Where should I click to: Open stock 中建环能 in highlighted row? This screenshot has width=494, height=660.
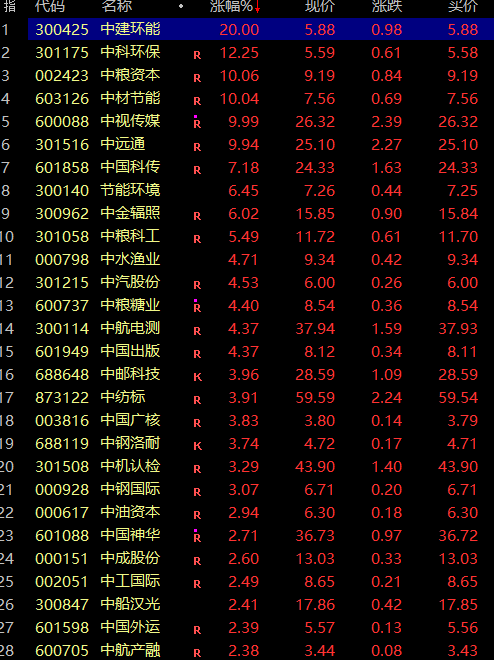tap(130, 29)
